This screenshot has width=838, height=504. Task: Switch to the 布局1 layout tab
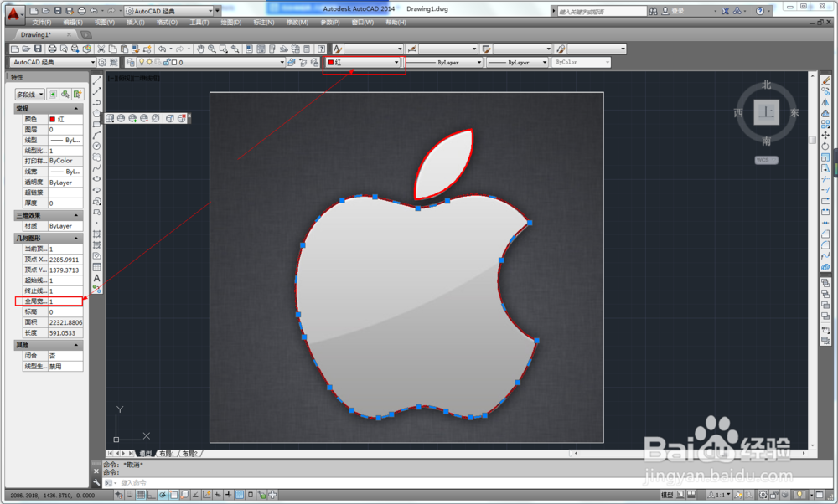tap(167, 453)
